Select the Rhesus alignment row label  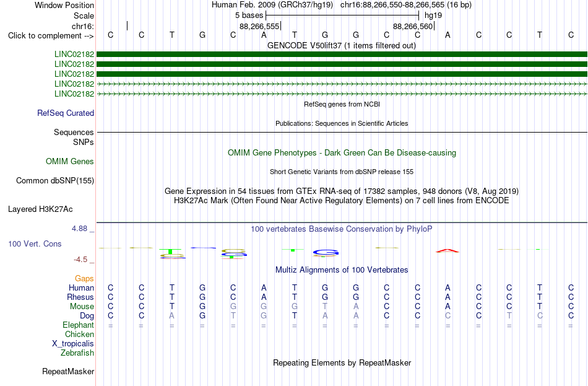tap(80, 297)
